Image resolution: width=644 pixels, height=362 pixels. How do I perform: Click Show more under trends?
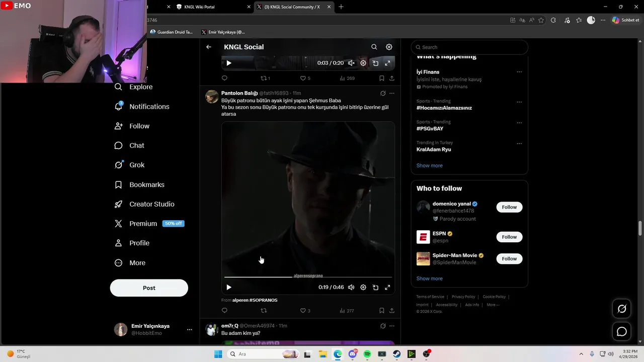(x=430, y=165)
